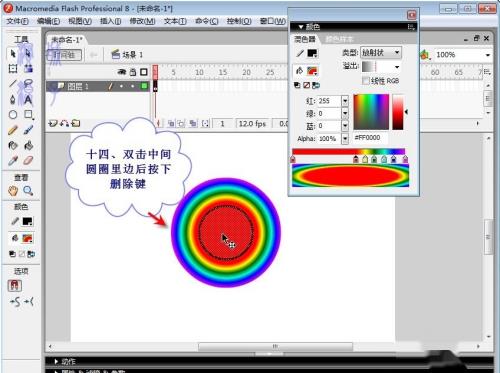Image resolution: width=500 pixels, height=373 pixels.
Task: Open the Red value dropdown arrow
Action: [345, 101]
